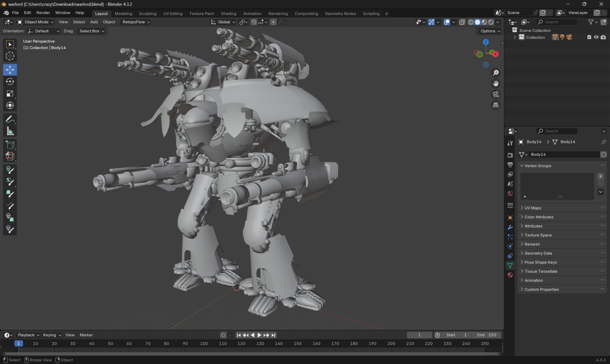Open the Modifier Properties tab (wrench icon)
The height and width of the screenshot is (364, 610).
[x=510, y=226]
